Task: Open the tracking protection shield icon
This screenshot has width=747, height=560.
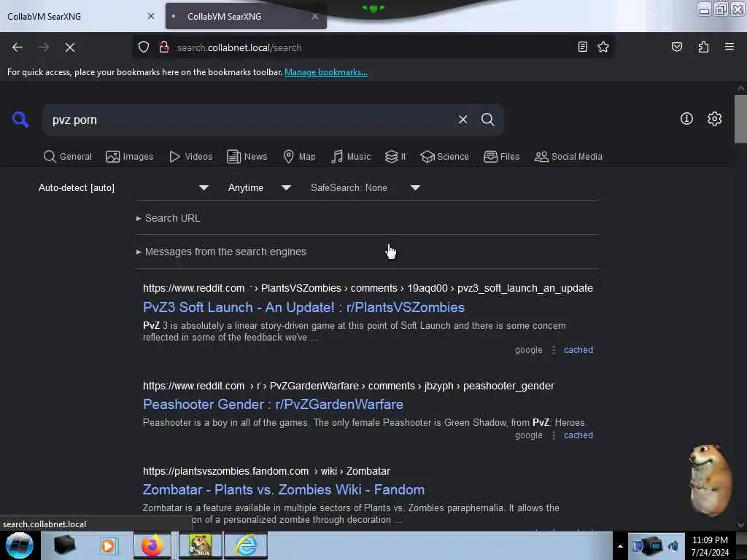Action: [144, 47]
